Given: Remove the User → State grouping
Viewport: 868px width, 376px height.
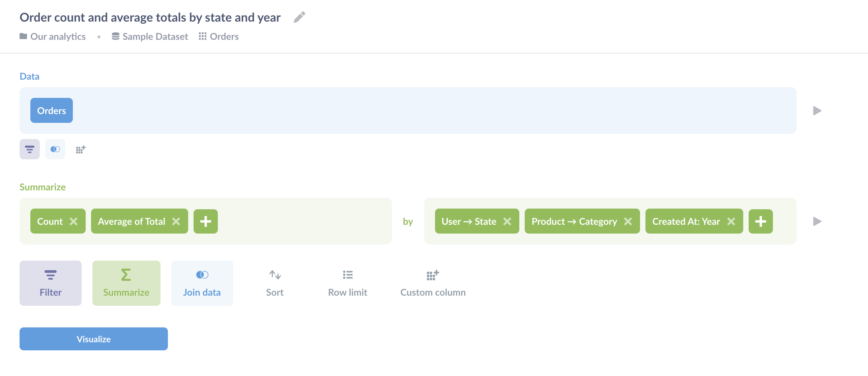Looking at the screenshot, I should pyautogui.click(x=507, y=221).
